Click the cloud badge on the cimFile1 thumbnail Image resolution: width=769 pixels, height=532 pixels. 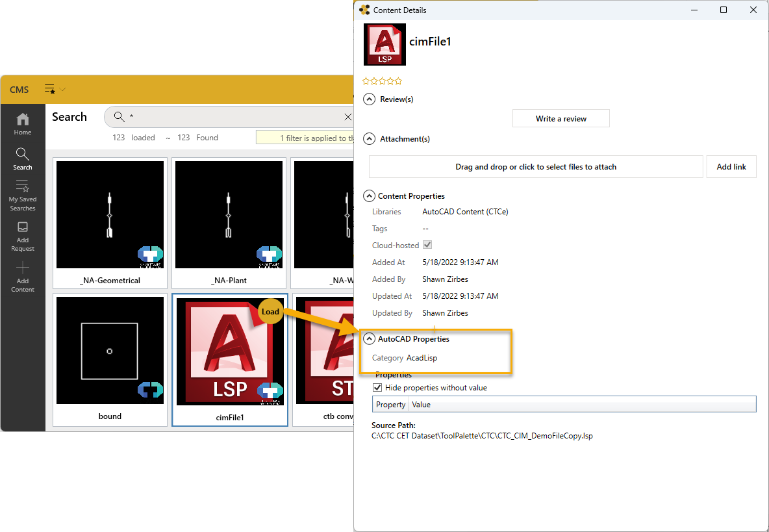point(270,393)
